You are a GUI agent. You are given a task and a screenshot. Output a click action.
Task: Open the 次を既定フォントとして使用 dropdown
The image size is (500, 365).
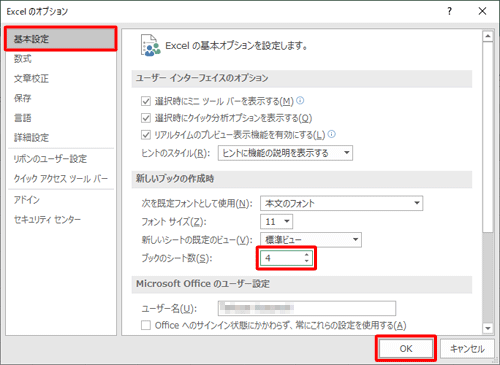(x=341, y=203)
